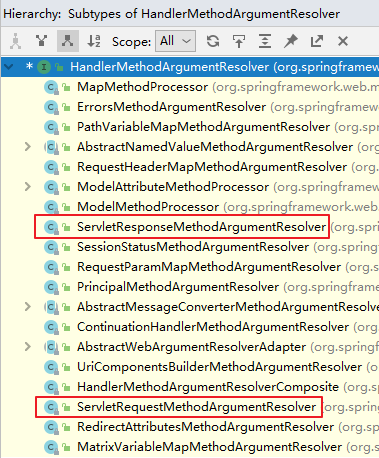Click class icon beside PrincipalMethodArgumentResolver
Viewport: 379px width, 458px height.
pyautogui.click(x=51, y=287)
